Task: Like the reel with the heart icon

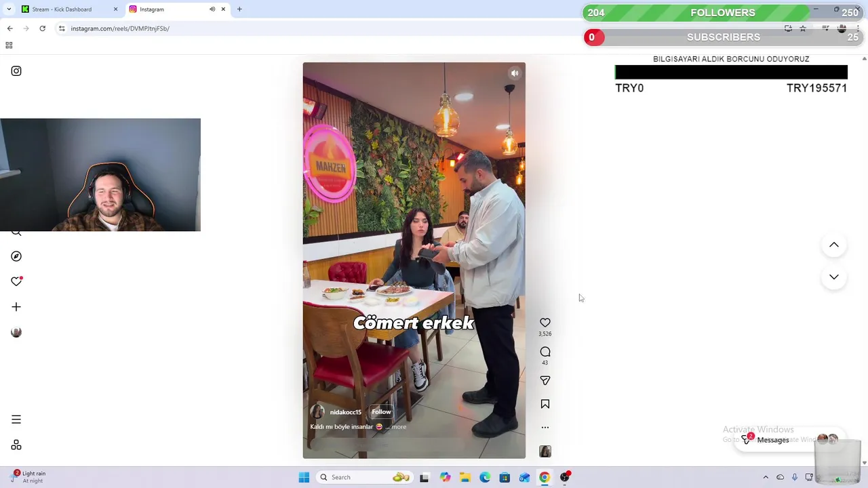Action: point(545,323)
